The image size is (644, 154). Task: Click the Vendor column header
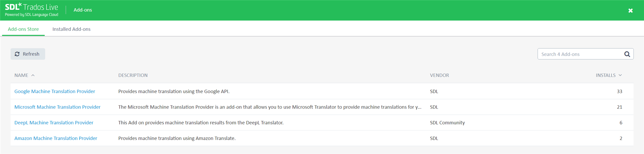coord(439,75)
